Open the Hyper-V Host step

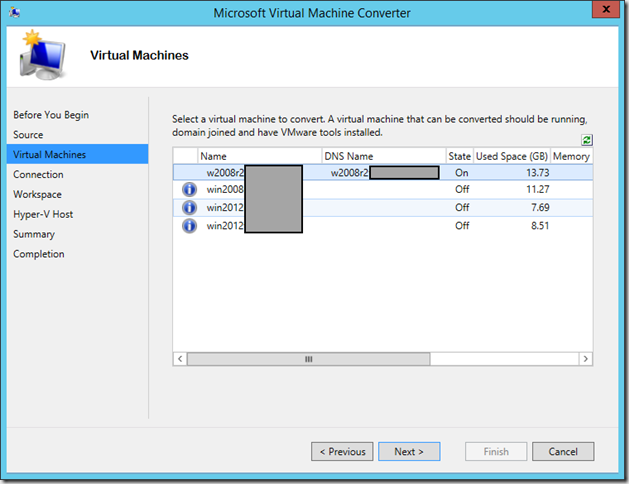coord(43,214)
